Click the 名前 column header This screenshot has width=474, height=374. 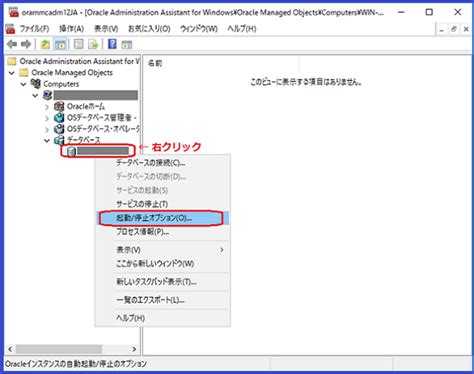[221, 63]
